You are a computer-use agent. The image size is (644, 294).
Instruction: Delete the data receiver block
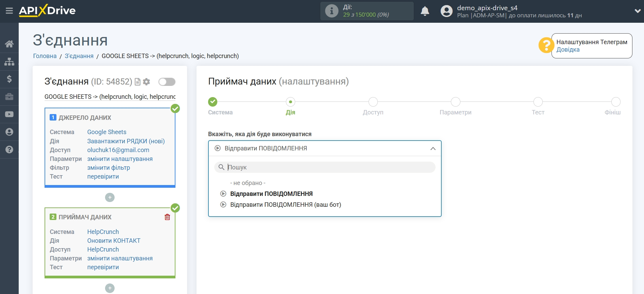167,217
